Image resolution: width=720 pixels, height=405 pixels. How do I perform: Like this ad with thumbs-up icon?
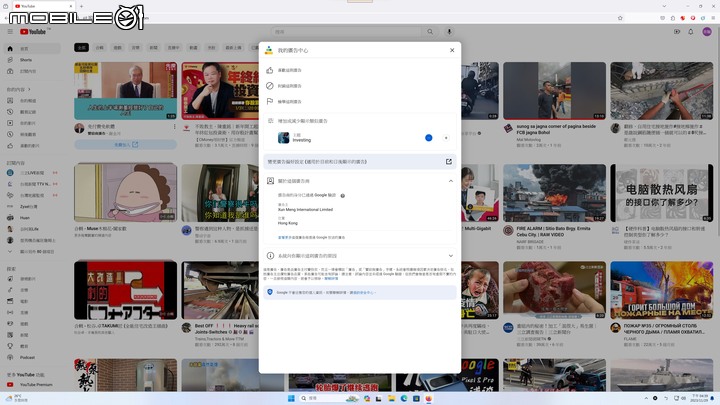[270, 70]
